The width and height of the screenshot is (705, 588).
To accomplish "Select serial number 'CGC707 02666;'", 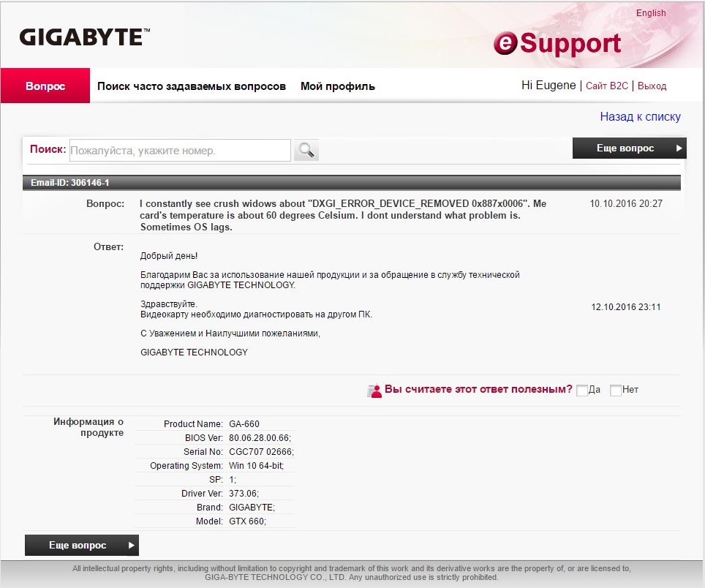I will (261, 452).
